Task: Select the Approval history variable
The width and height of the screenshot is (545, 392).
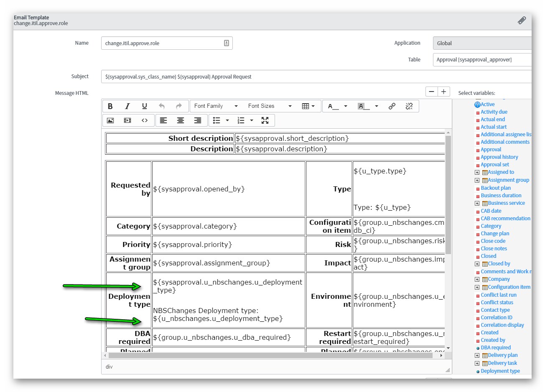Action: 499,157
